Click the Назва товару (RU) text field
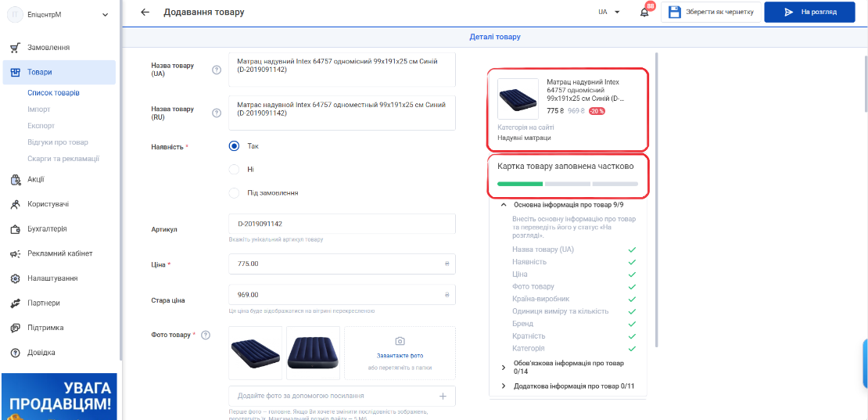Viewport: 868px width, 420px height. tap(342, 113)
